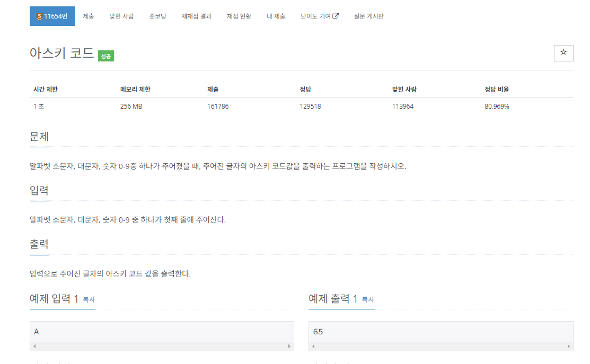The image size is (590, 364).
Task: Click the left scroll arrow of example output box
Action: [x=313, y=347]
